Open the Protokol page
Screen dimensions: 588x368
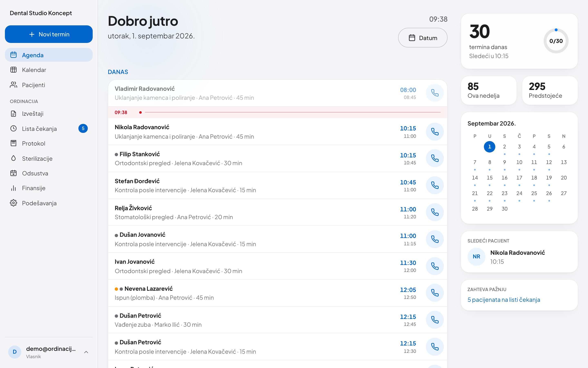point(49,143)
